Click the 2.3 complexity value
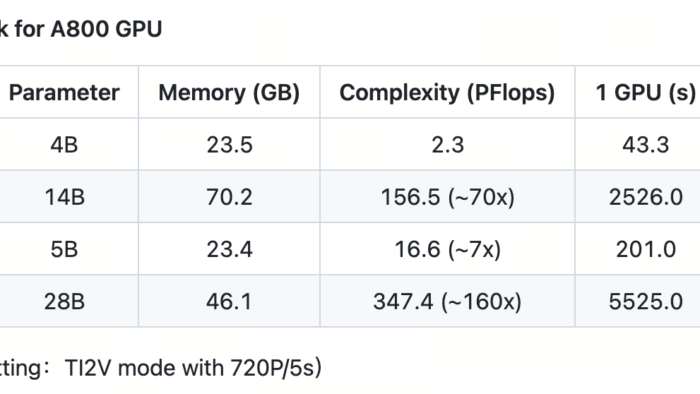This screenshot has height=394, width=700. click(447, 145)
